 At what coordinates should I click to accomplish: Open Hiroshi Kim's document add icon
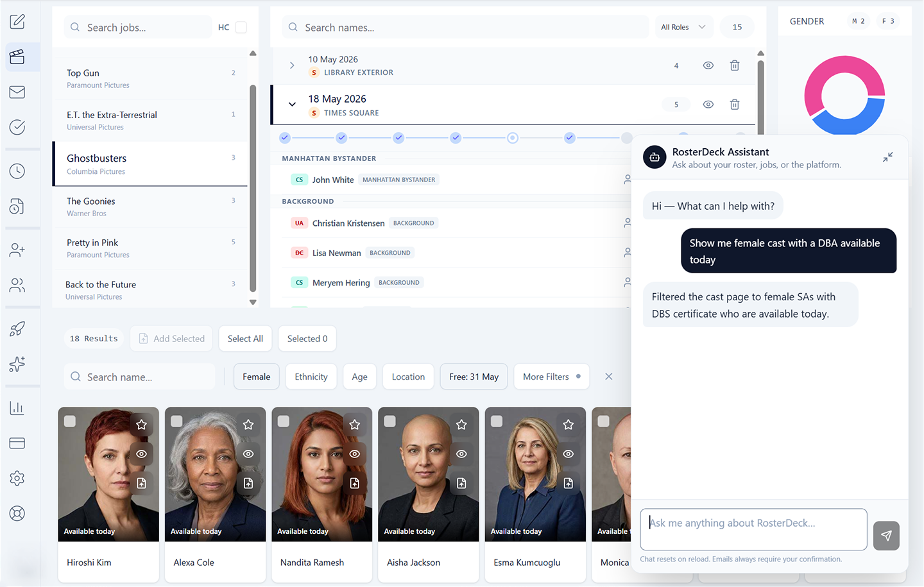(x=142, y=483)
